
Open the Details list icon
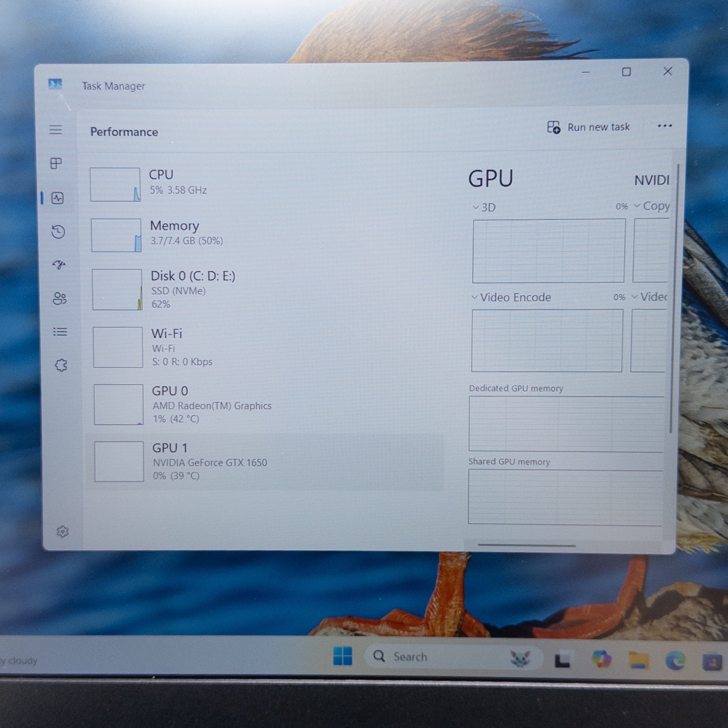click(x=60, y=332)
